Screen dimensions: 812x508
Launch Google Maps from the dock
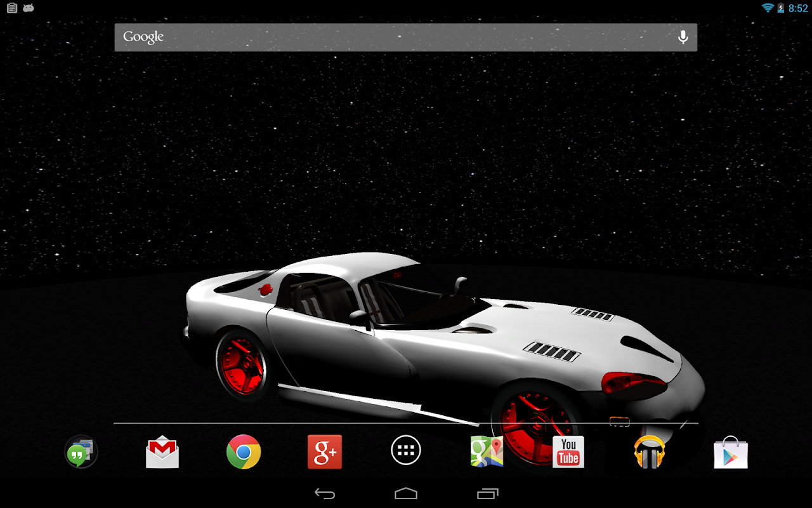click(487, 451)
